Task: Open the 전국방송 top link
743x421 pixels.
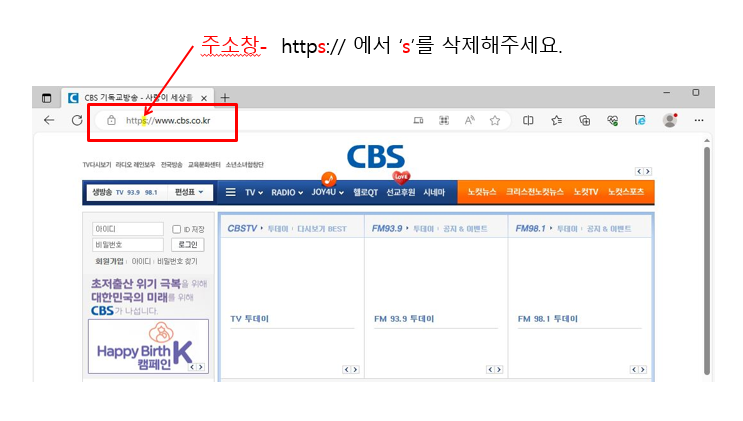Action: (x=172, y=165)
